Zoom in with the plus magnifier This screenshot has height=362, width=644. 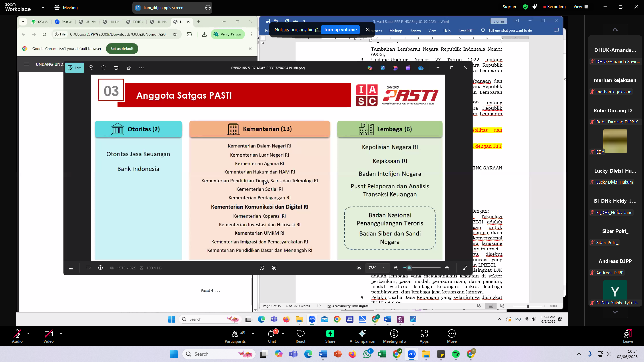[x=447, y=268]
